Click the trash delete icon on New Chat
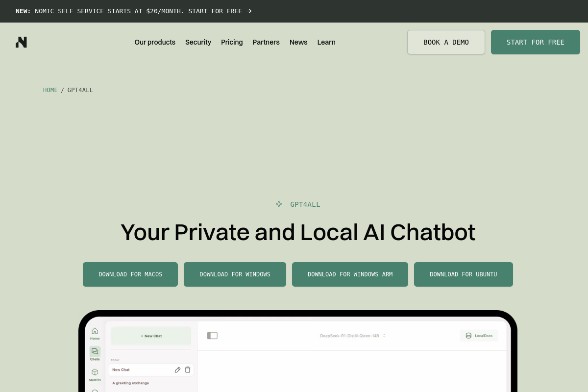This screenshot has height=392, width=588. click(x=188, y=370)
